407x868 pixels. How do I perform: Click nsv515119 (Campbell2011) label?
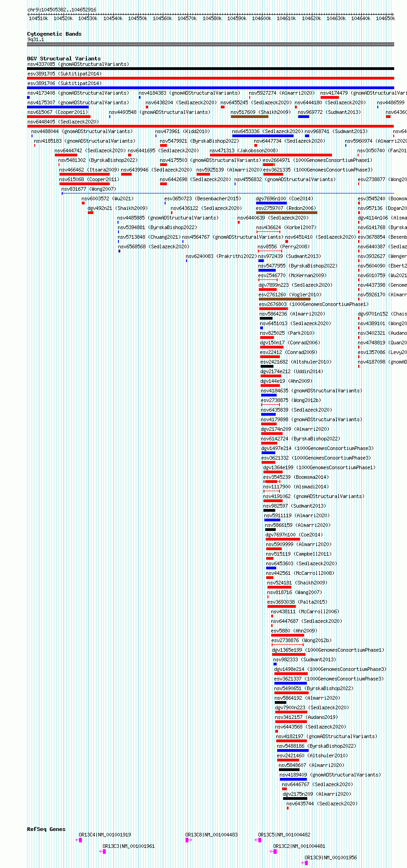[298, 554]
